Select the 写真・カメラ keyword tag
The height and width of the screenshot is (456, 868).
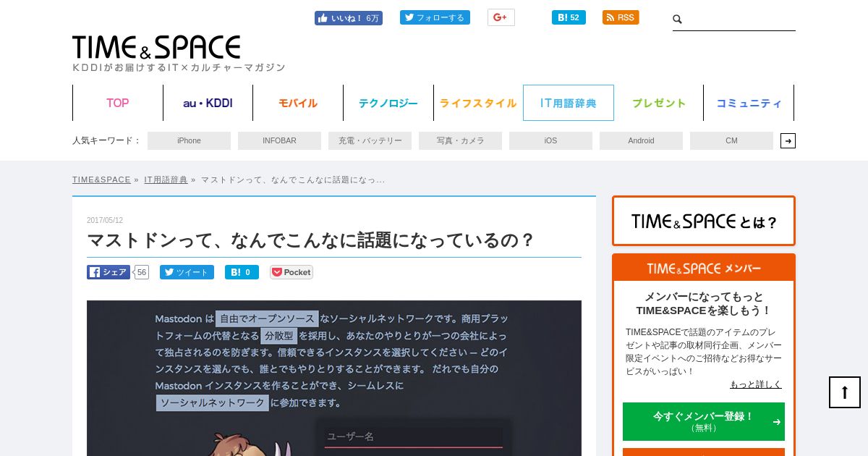(x=460, y=140)
